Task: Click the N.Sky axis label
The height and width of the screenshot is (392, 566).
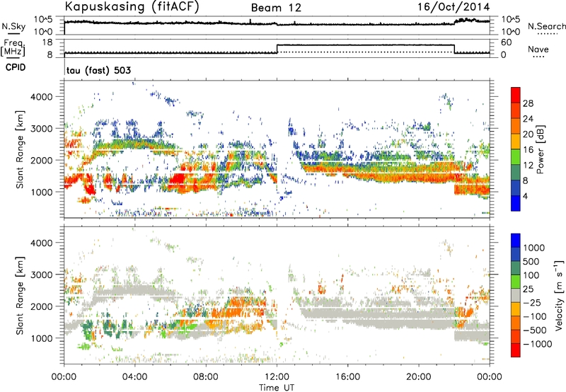Action: pos(13,26)
